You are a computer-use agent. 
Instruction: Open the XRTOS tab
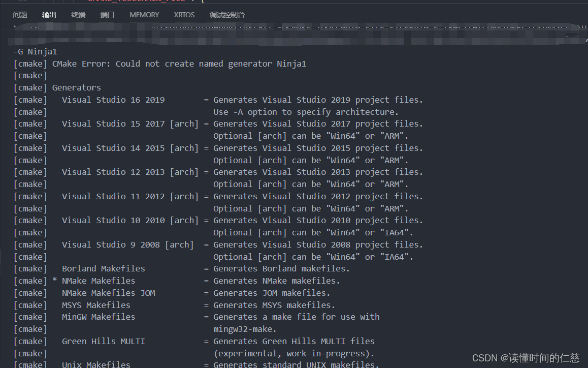[x=184, y=15]
